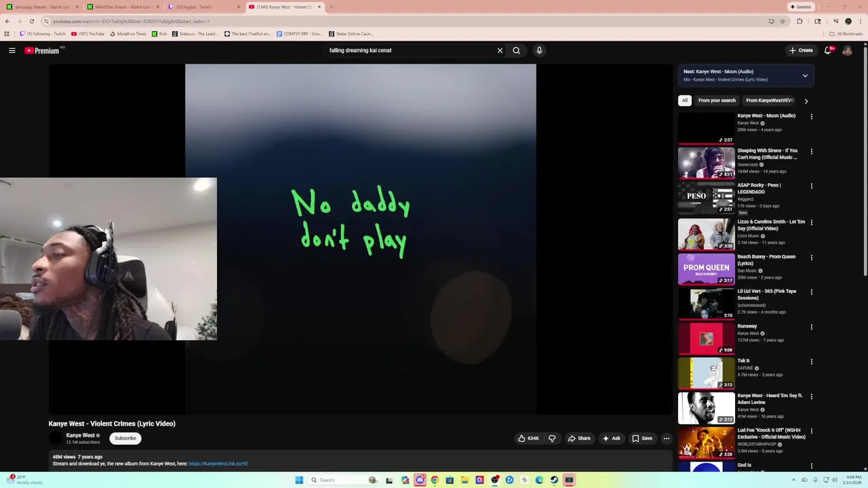Open Steam from the taskbar
This screenshot has height=488, width=868.
[x=554, y=480]
